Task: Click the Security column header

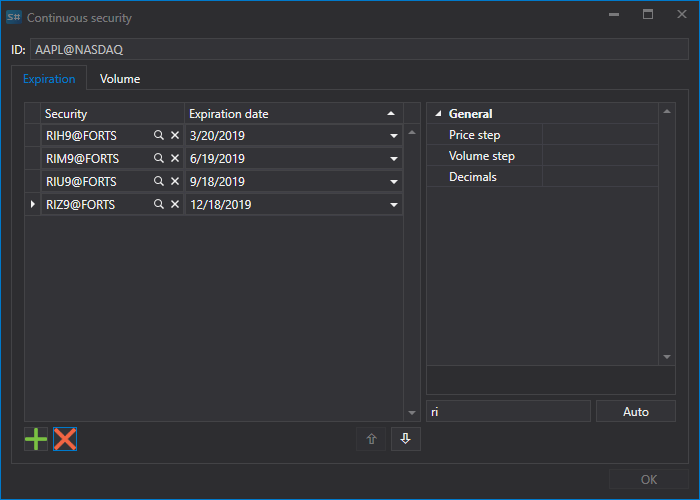Action: coord(112,114)
